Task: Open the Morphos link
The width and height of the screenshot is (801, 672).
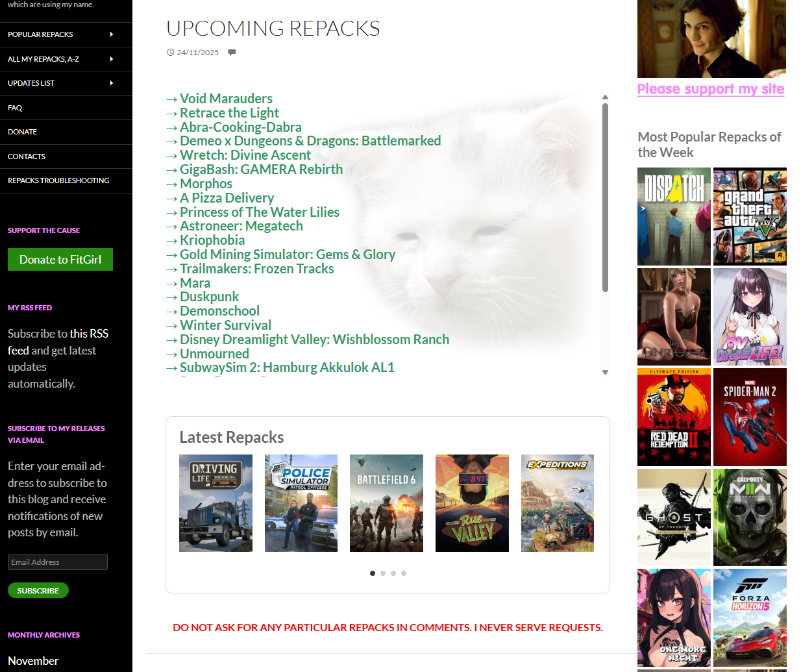Action: point(206,184)
